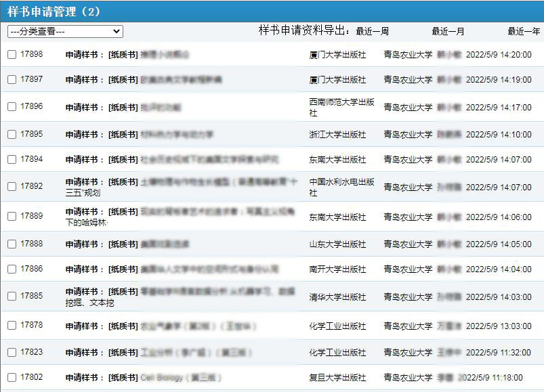Image resolution: width=544 pixels, height=392 pixels.
Task: Enable the checkbox for request 17889
Action: [12, 217]
